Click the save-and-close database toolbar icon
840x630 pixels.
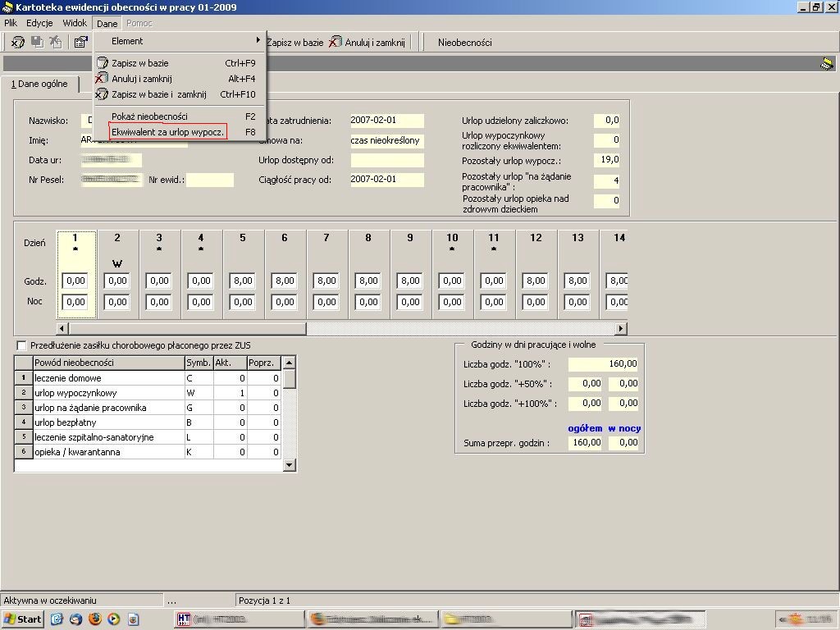[18, 42]
